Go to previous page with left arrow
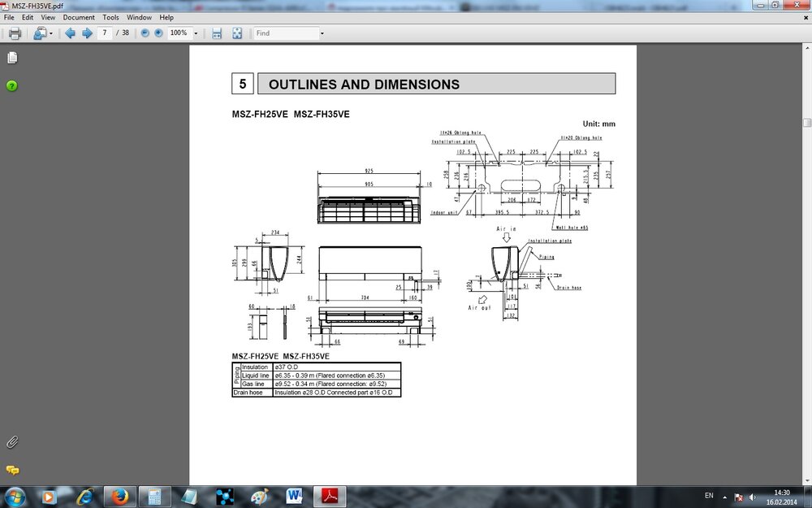This screenshot has width=812, height=508. [70, 33]
